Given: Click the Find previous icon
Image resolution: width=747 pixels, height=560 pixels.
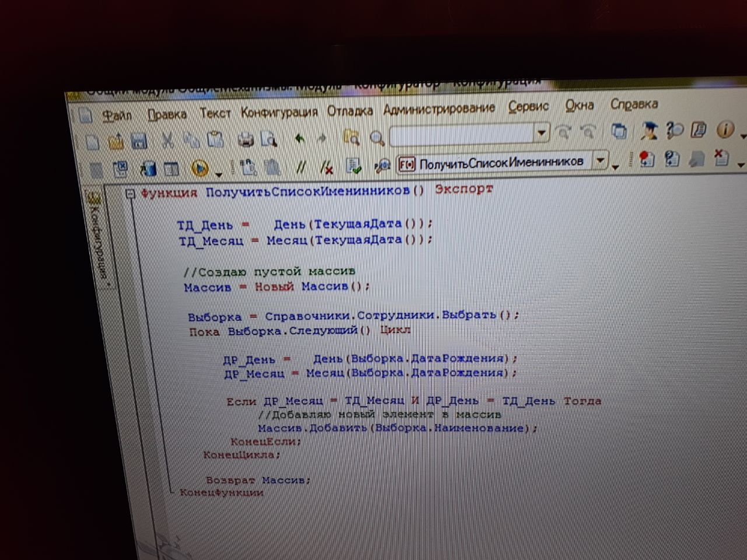Looking at the screenshot, I should [588, 132].
